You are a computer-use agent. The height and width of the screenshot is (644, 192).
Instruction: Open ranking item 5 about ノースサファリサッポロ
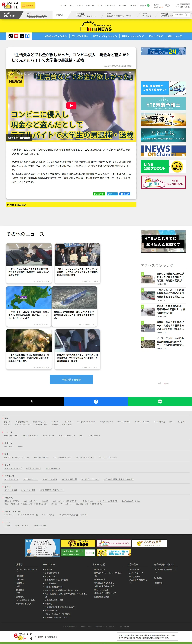point(163,343)
